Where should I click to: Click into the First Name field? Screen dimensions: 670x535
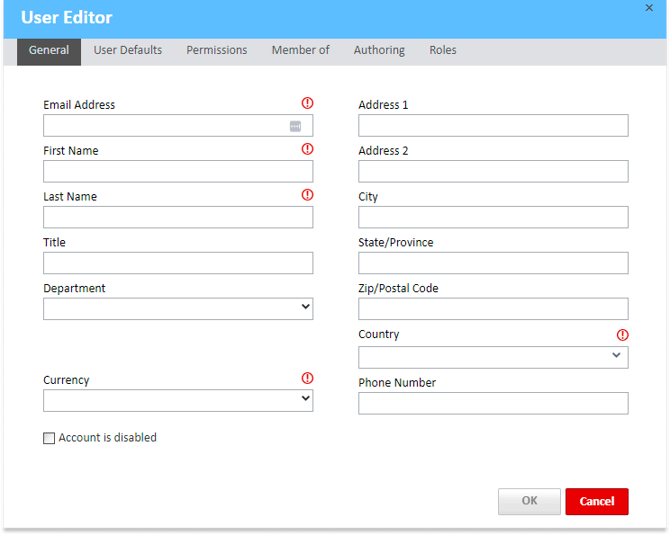(178, 171)
